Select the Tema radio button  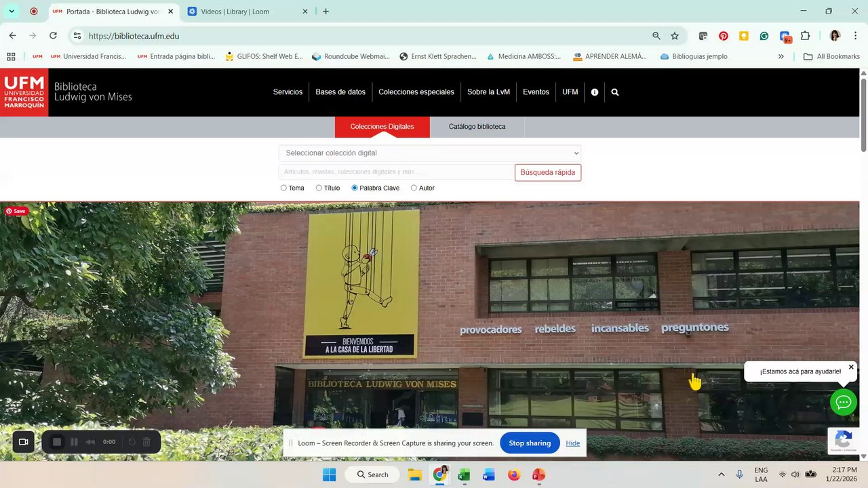(283, 188)
